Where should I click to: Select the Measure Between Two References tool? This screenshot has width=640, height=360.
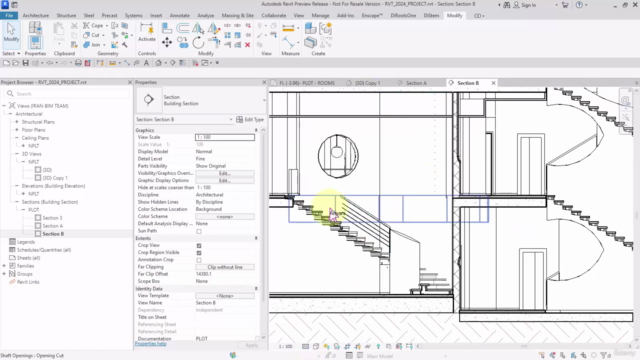pyautogui.click(x=288, y=42)
